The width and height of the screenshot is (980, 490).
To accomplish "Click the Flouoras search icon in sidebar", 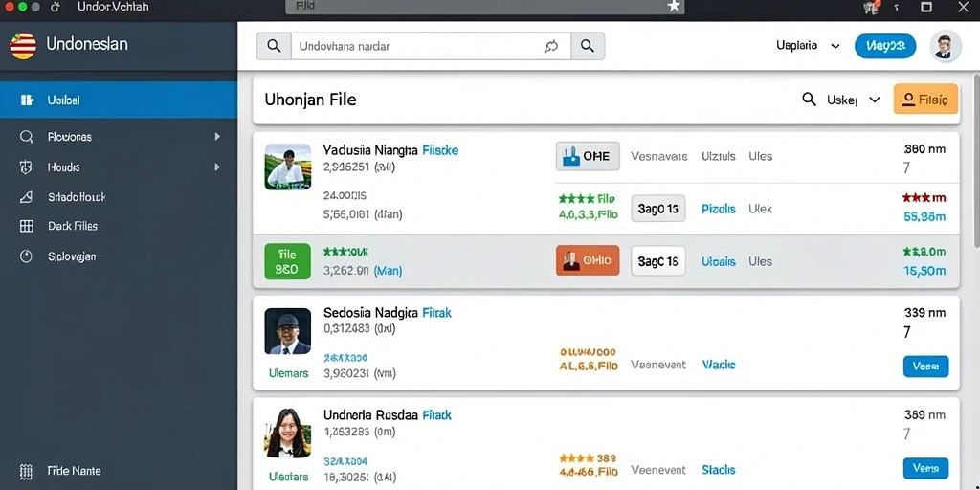I will [26, 137].
